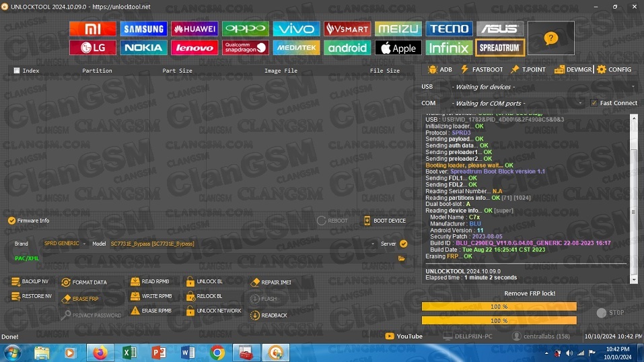Screen dimensions: 644x362
Task: Click the STOP button
Action: [x=611, y=313]
